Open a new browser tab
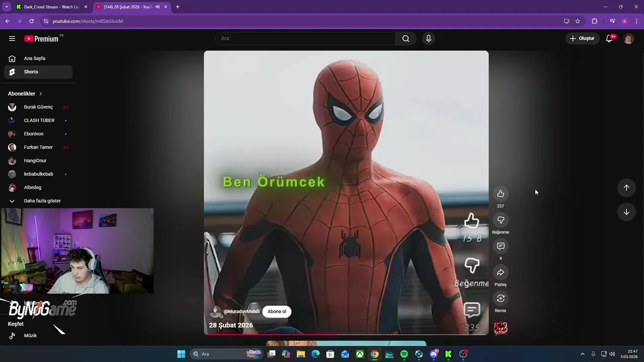This screenshot has width=644, height=362. [178, 7]
